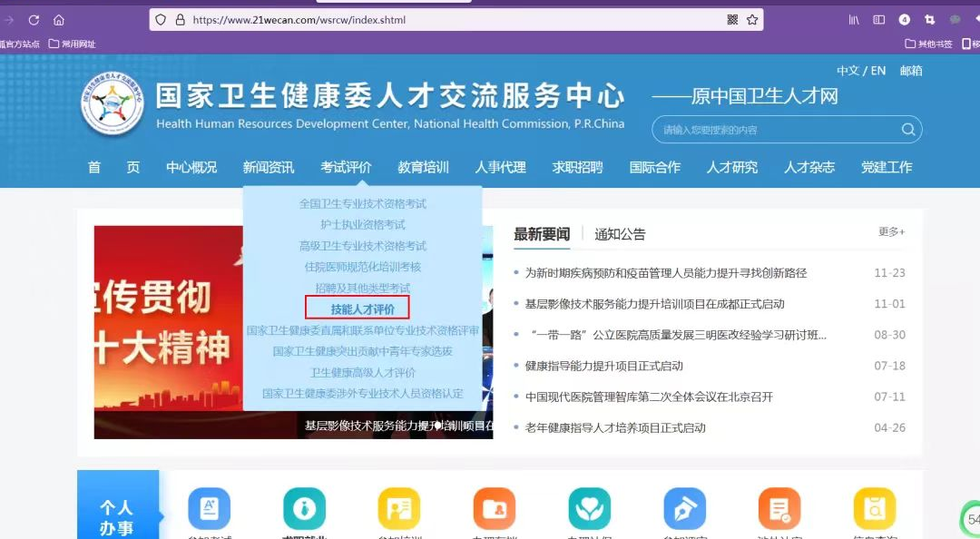Open the 考试评价 menu
Screen dimensions: 980x539
tap(346, 167)
